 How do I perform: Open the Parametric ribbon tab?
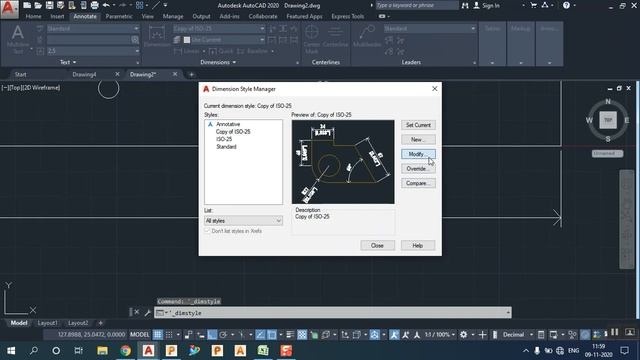[x=119, y=17]
